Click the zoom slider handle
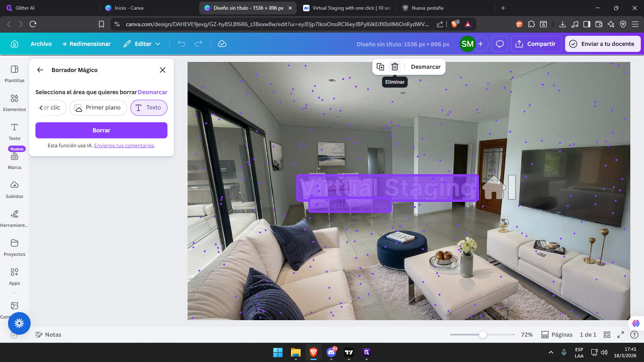Image resolution: width=644 pixels, height=362 pixels. click(483, 335)
